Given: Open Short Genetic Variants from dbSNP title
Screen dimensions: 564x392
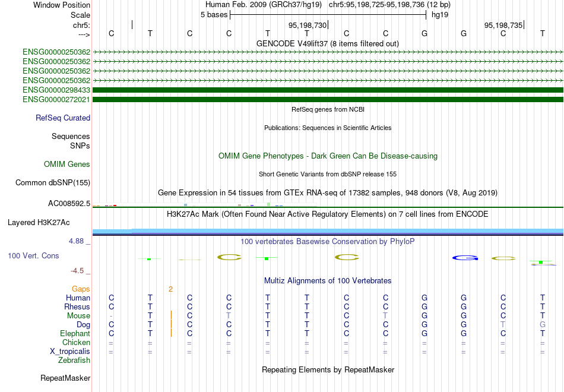Looking at the screenshot, I should pos(328,174).
